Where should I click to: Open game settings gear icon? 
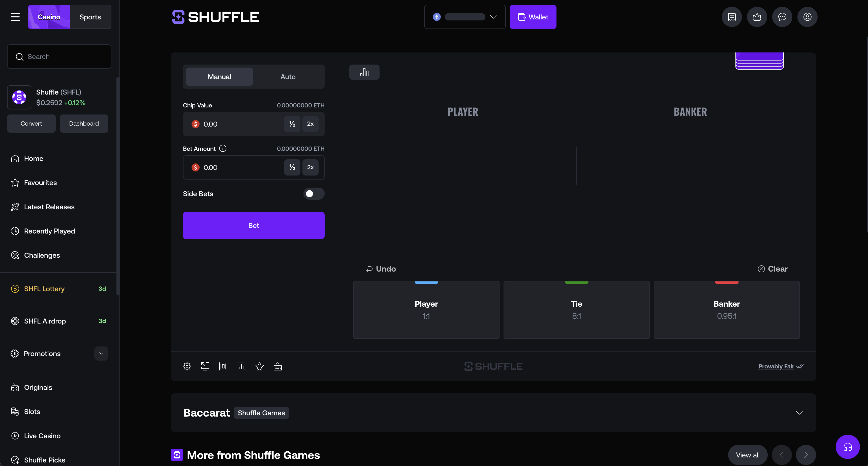[187, 366]
